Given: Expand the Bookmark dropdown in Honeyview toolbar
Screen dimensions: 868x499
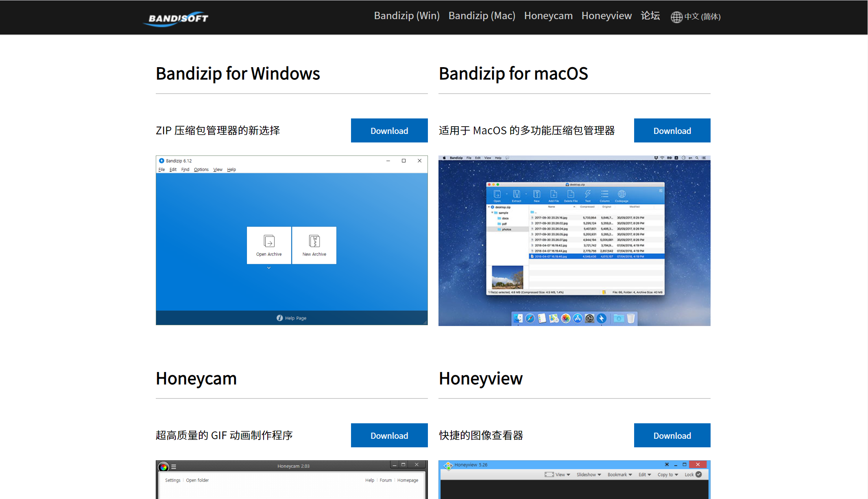Looking at the screenshot, I should [619, 475].
